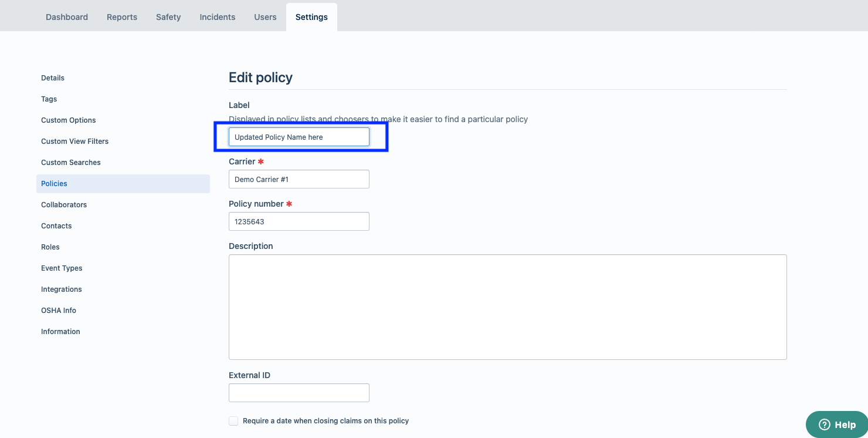Open Integrations settings
Screen dimensions: 868x438
(123, 289)
